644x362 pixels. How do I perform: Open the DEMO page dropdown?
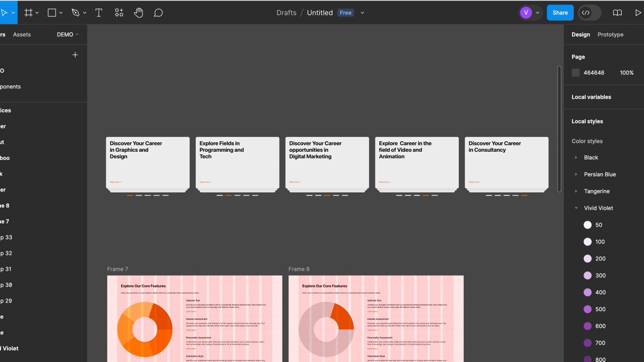coord(68,34)
